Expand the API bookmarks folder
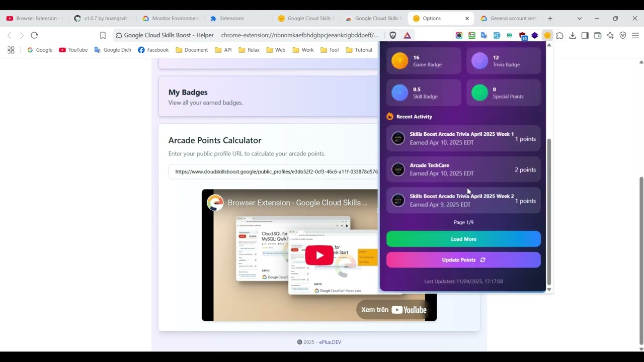The image size is (644, 362). tap(223, 50)
